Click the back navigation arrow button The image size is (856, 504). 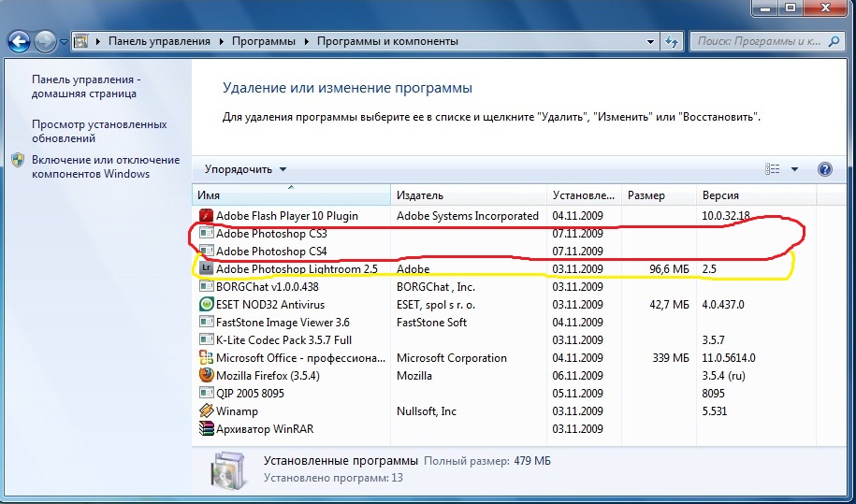click(x=20, y=42)
